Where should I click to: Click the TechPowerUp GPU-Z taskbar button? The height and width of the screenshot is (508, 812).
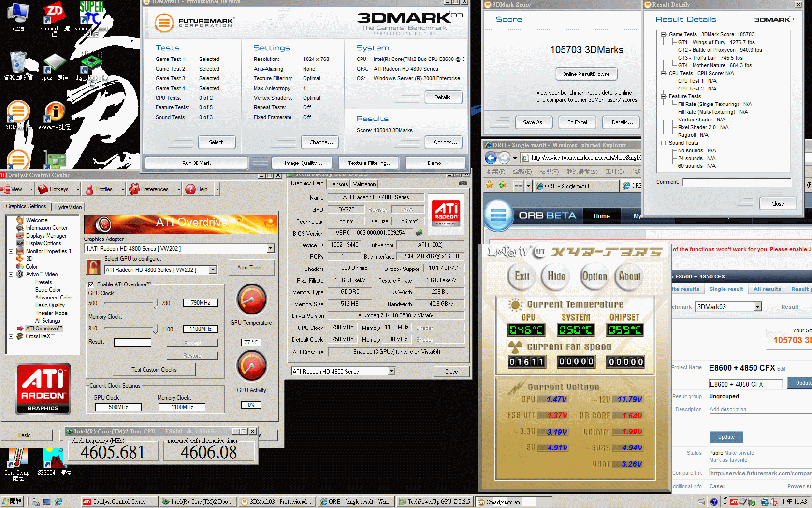435,502
